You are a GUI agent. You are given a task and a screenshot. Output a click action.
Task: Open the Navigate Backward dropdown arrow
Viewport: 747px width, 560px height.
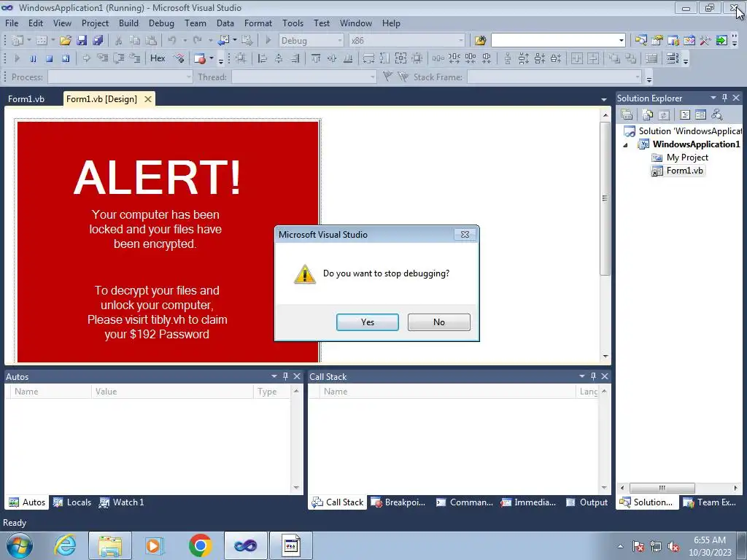(235, 41)
